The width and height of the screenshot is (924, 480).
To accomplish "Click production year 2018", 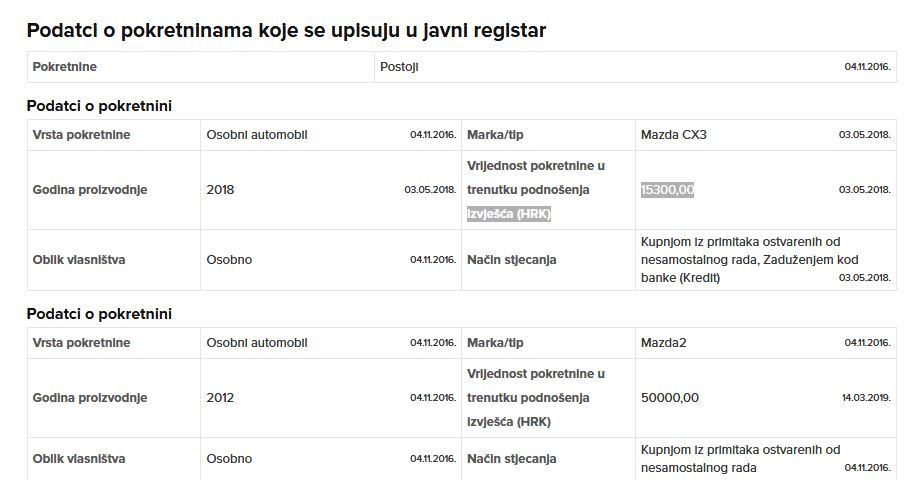I will pyautogui.click(x=220, y=190).
